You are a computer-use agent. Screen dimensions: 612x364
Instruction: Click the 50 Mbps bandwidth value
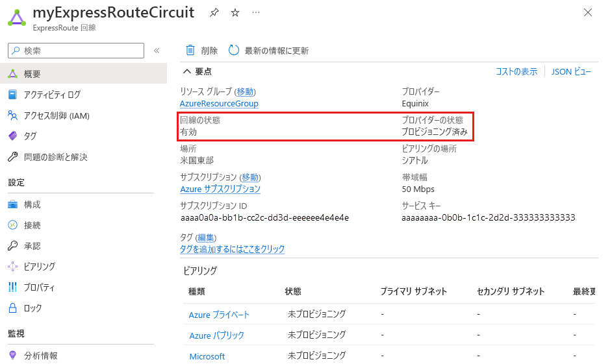click(x=418, y=189)
